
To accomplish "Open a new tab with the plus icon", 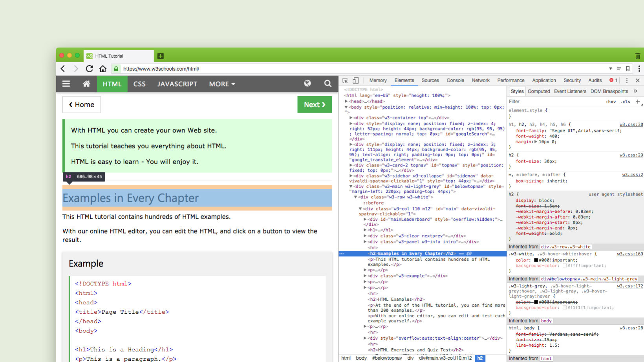I will [160, 56].
